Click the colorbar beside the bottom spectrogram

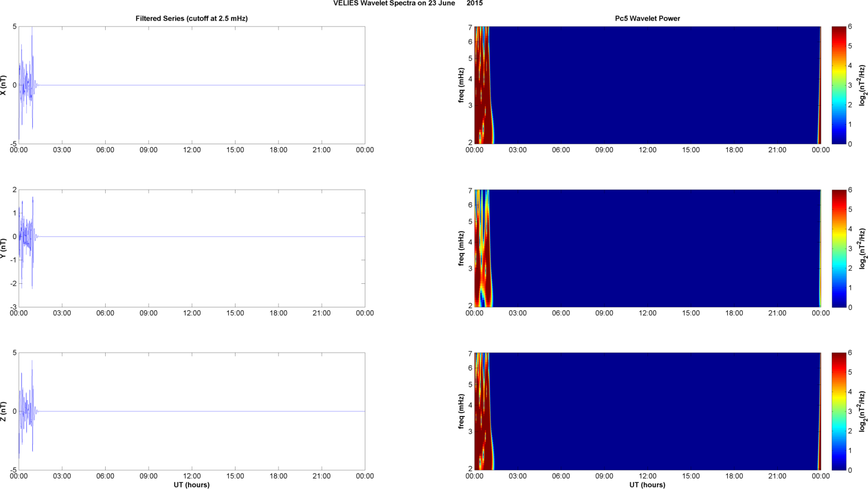pyautogui.click(x=839, y=411)
